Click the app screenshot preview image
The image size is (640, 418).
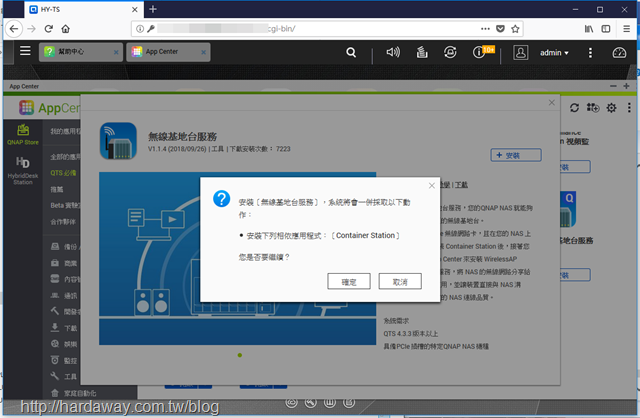[x=237, y=258]
